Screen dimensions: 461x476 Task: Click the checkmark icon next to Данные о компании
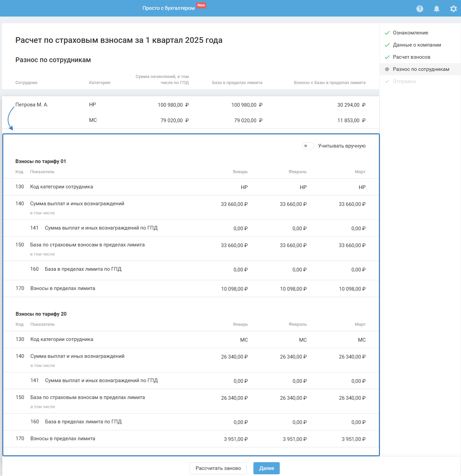coord(387,45)
